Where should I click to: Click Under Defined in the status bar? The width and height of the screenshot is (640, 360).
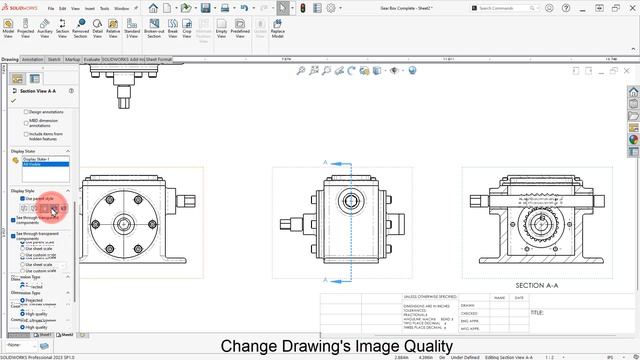465,357
